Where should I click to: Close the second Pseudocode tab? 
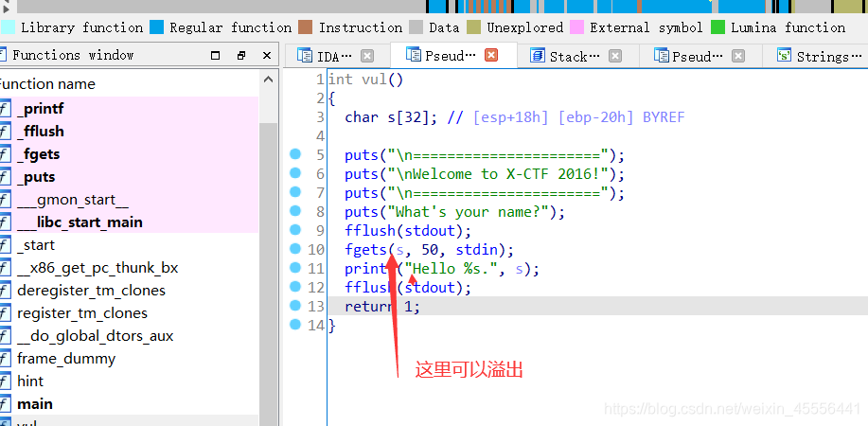[738, 56]
